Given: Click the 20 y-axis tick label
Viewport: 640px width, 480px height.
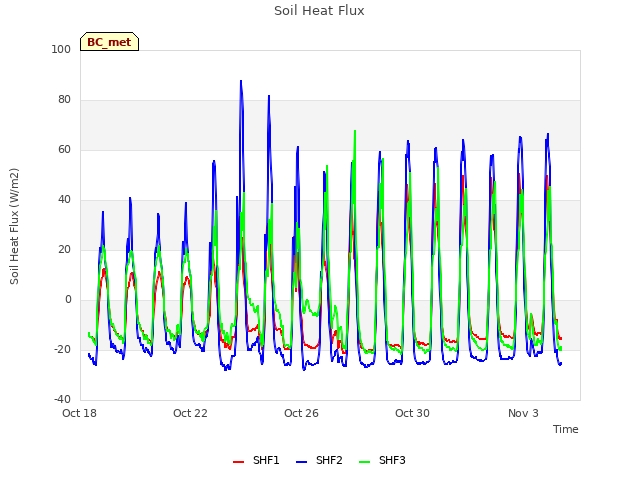Looking at the screenshot, I should [x=64, y=249].
